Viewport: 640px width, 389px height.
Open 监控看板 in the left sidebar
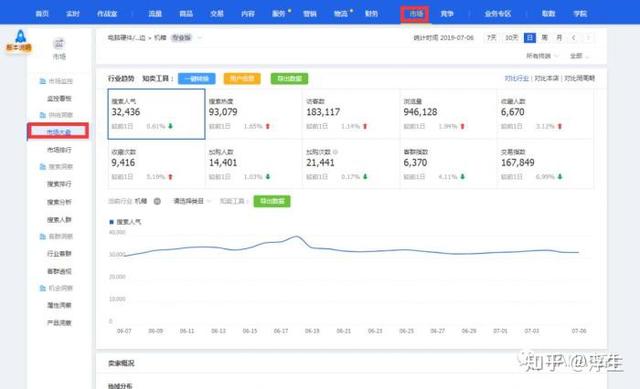pyautogui.click(x=59, y=98)
